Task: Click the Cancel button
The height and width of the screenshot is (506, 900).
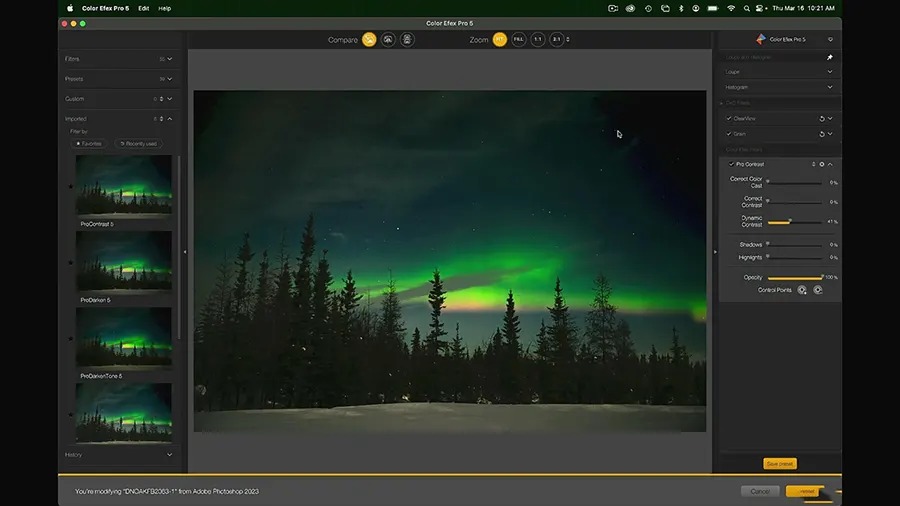Action: [x=760, y=491]
